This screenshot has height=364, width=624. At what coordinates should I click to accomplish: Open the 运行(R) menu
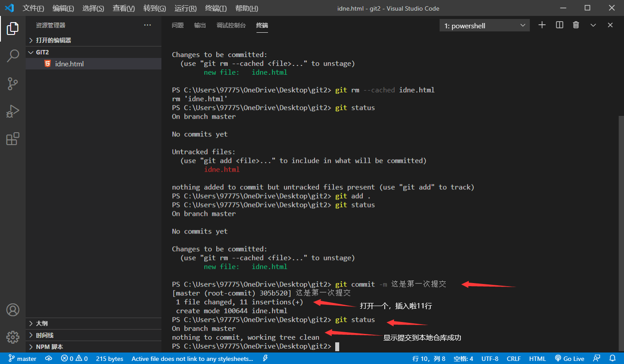tap(186, 8)
